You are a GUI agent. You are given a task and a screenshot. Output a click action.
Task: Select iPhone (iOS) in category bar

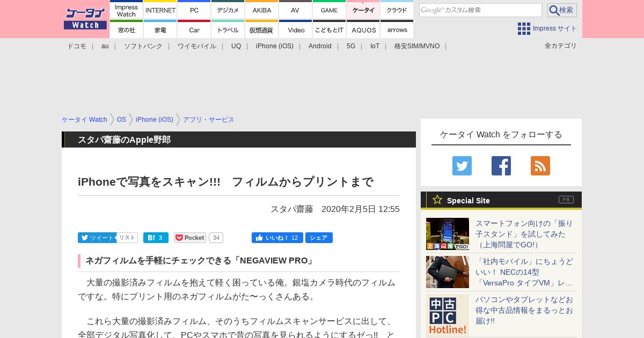pyautogui.click(x=275, y=46)
